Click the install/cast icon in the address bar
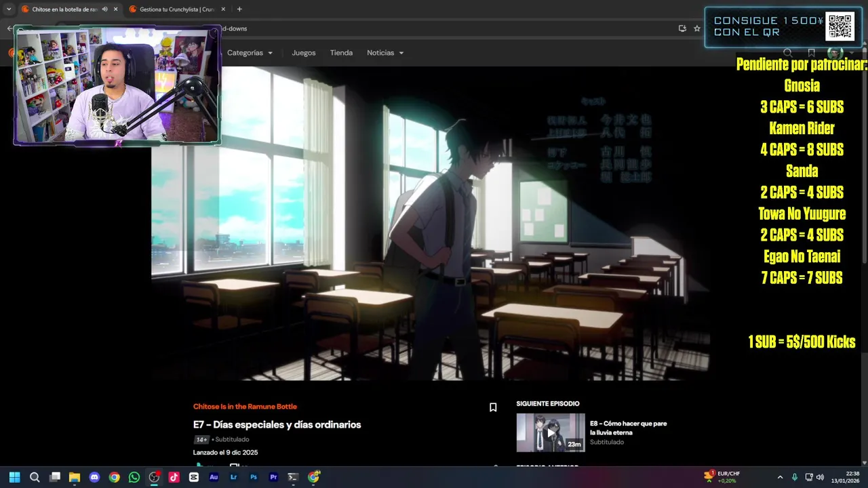Screen dimensions: 868x488 [x=682, y=28]
